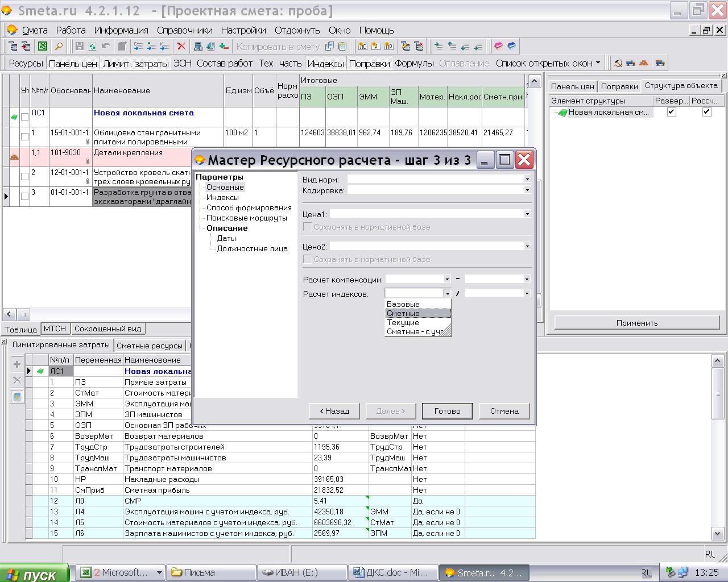
Task: Click the pink book icon in toolbar
Action: [x=498, y=47]
